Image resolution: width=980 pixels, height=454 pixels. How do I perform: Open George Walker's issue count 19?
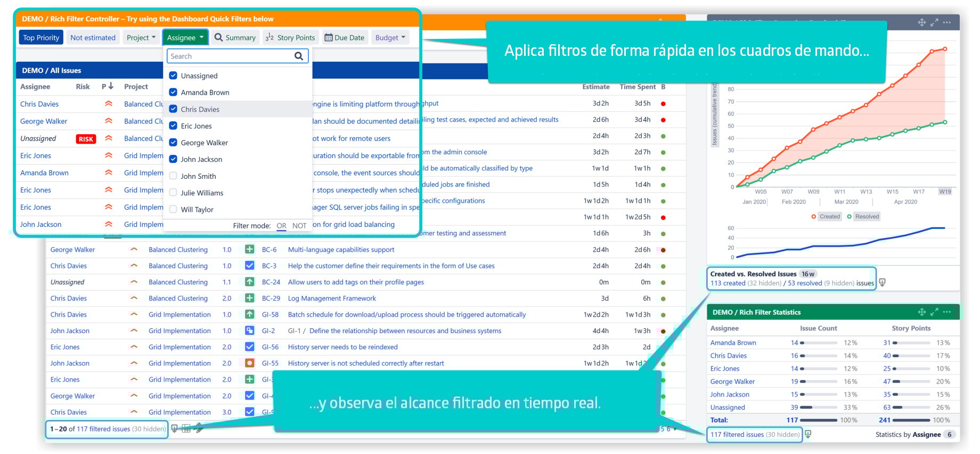(x=794, y=381)
